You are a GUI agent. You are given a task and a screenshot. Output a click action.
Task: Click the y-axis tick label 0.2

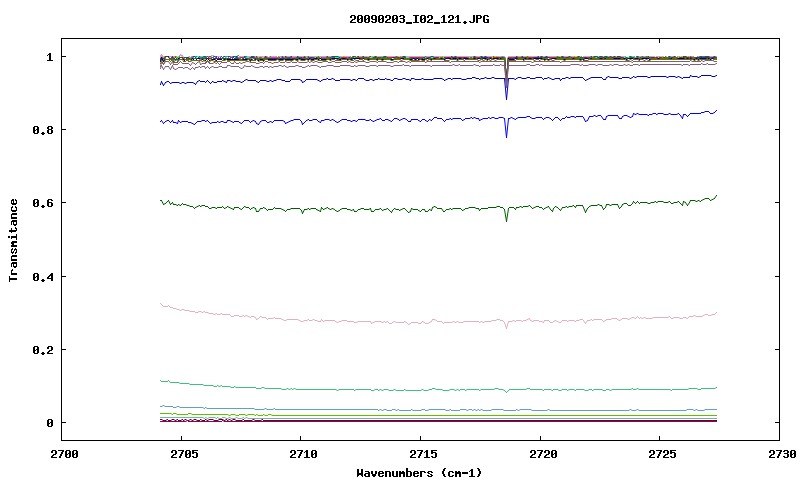coord(43,350)
